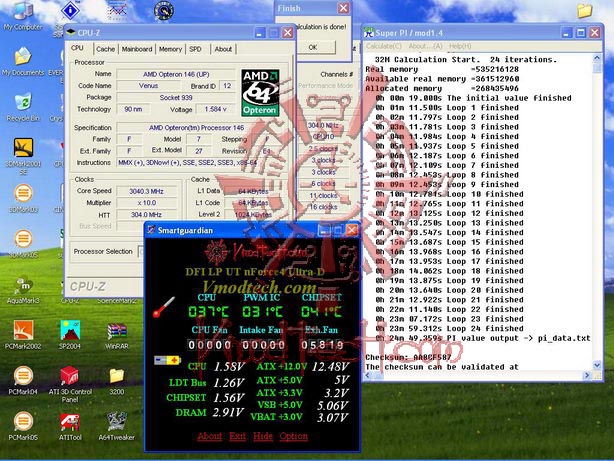Launch PCMark05 desktop shortcut
Screen dimensions: 614x461
click(x=23, y=426)
